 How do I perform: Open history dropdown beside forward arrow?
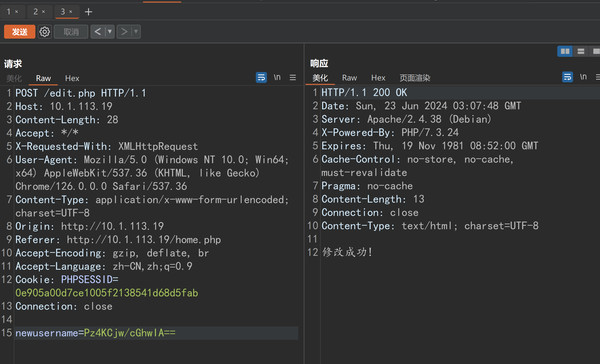point(136,32)
